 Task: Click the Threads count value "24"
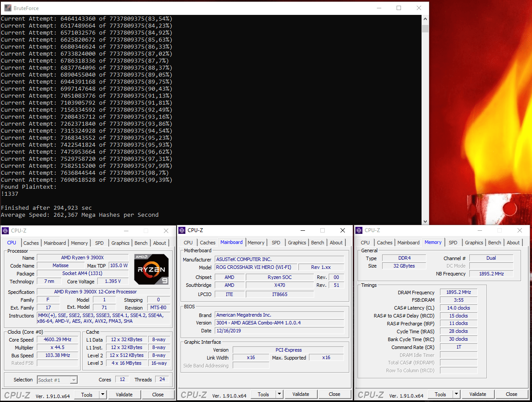point(162,379)
